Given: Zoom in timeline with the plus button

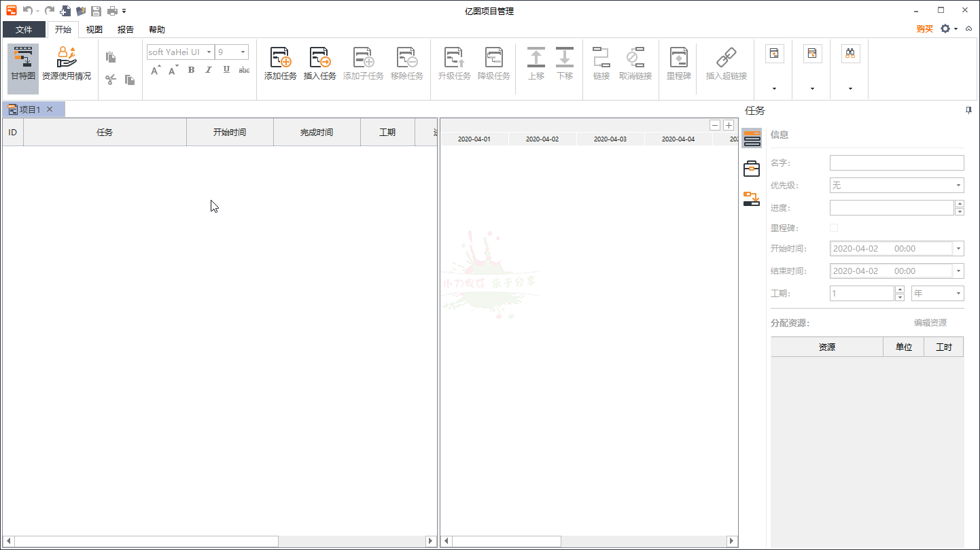Looking at the screenshot, I should click(729, 125).
